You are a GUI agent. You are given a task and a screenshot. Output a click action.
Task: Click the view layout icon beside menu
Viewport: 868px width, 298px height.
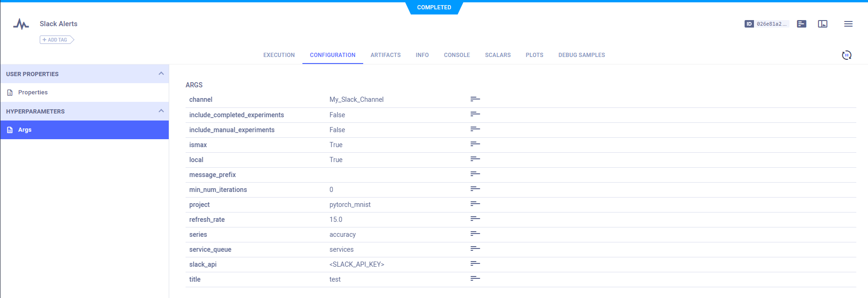[823, 24]
